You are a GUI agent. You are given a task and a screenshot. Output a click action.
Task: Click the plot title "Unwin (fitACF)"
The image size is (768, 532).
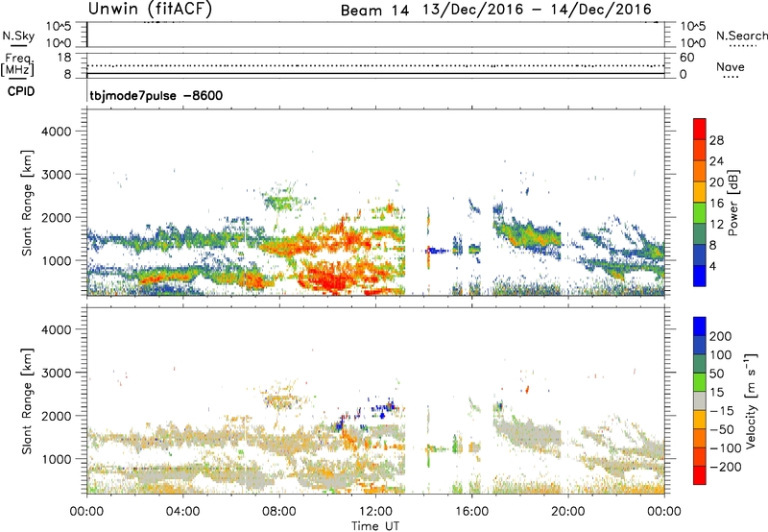(x=150, y=9)
